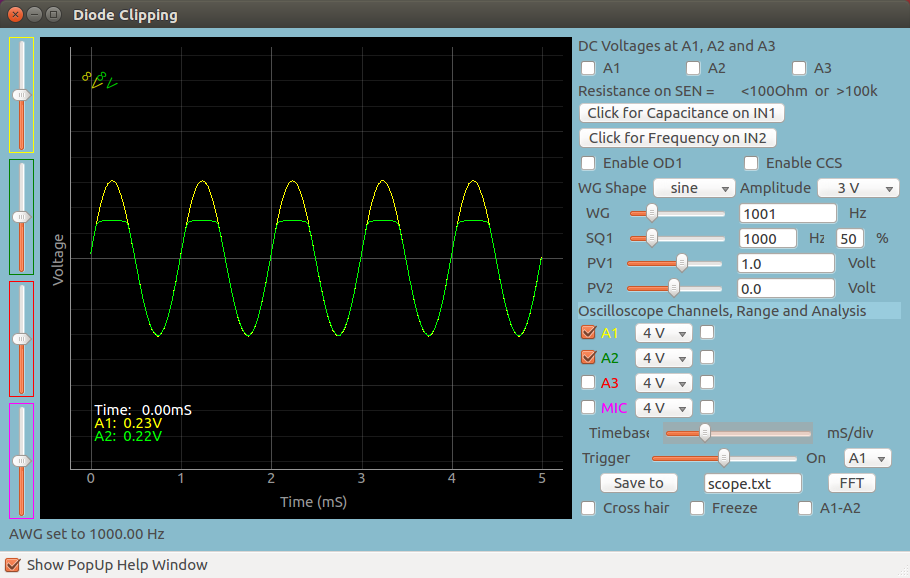Click the Save to button
The width and height of the screenshot is (910, 578).
pos(638,482)
